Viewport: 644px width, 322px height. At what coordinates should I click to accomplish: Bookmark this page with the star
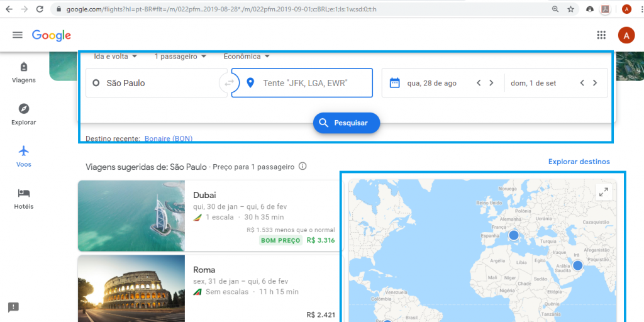(x=570, y=9)
